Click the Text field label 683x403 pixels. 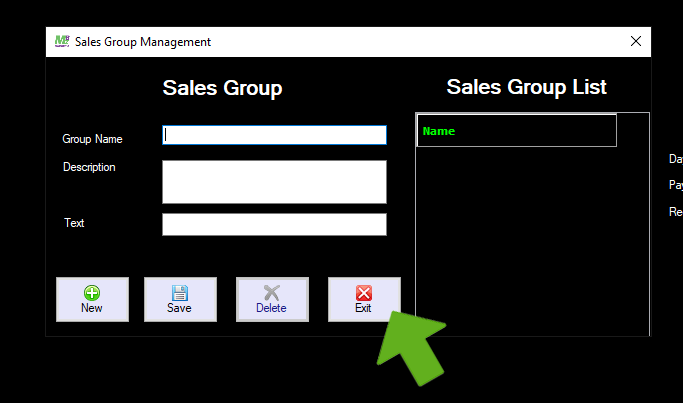click(x=74, y=223)
